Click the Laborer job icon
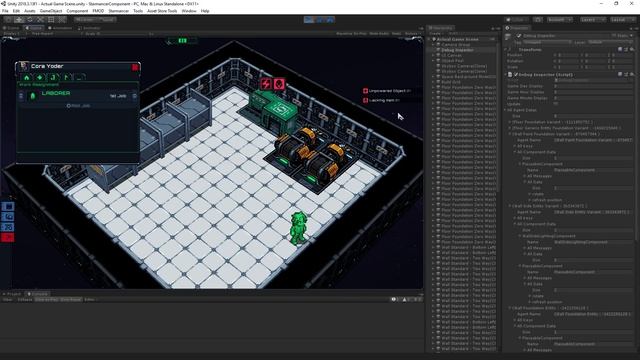The image size is (640, 360). 33,96
